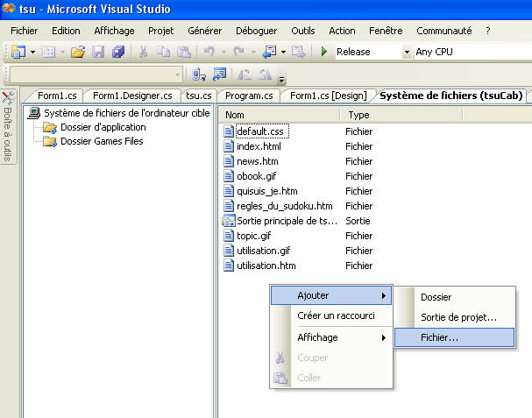The image size is (532, 418).
Task: Click the Copy icon in toolbar
Action: pos(163,52)
